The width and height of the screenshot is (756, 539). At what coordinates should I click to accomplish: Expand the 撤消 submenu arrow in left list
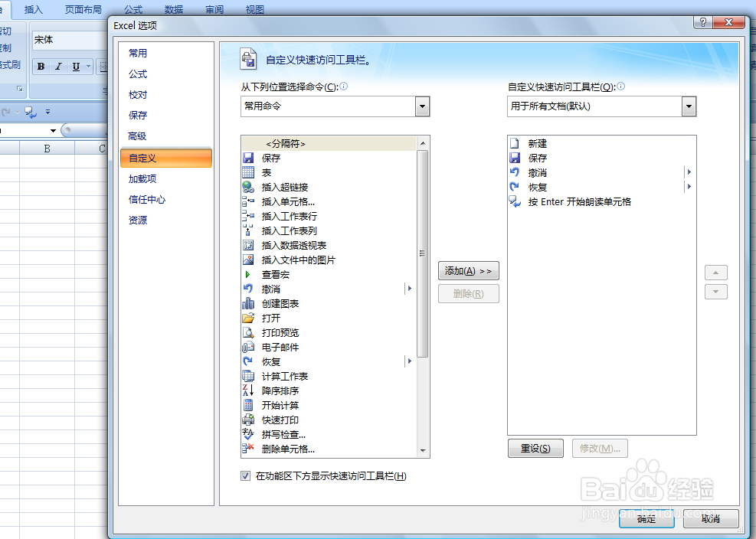[409, 289]
